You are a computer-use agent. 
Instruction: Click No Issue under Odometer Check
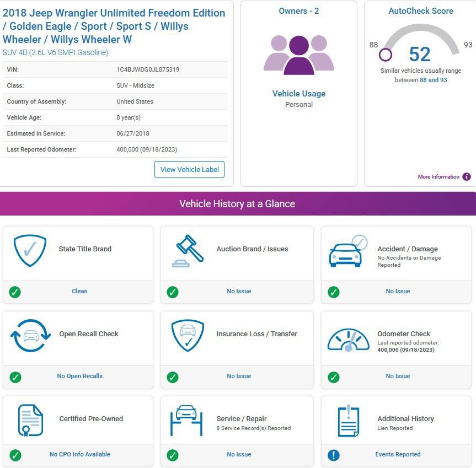398,376
